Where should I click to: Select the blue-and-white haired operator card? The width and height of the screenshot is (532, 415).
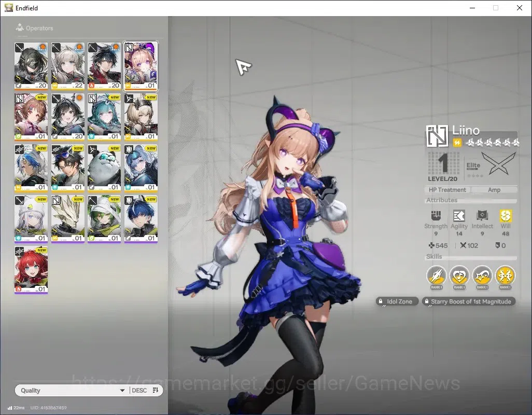coord(31,168)
